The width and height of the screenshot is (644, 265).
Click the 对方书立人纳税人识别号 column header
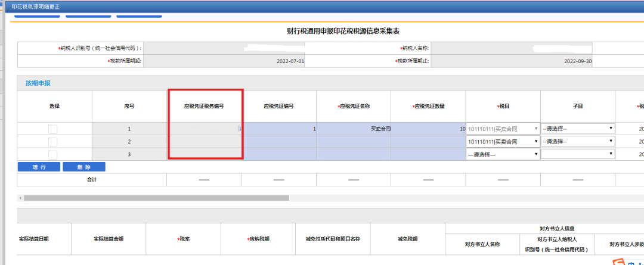[557, 244]
